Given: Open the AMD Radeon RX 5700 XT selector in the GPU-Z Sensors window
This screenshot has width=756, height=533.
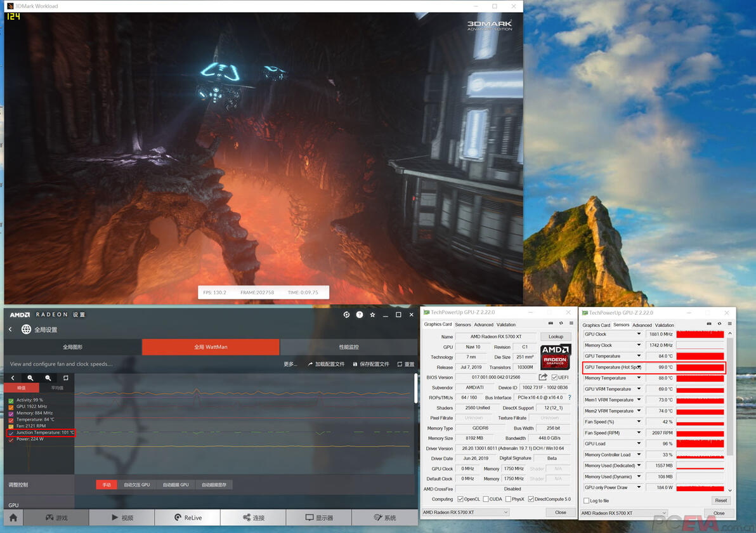Looking at the screenshot, I should pos(623,513).
